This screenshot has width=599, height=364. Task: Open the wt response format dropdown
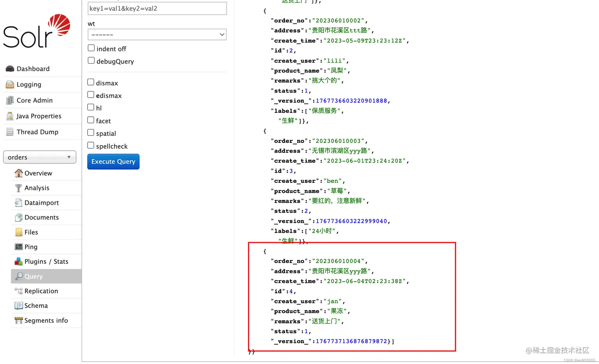(157, 34)
